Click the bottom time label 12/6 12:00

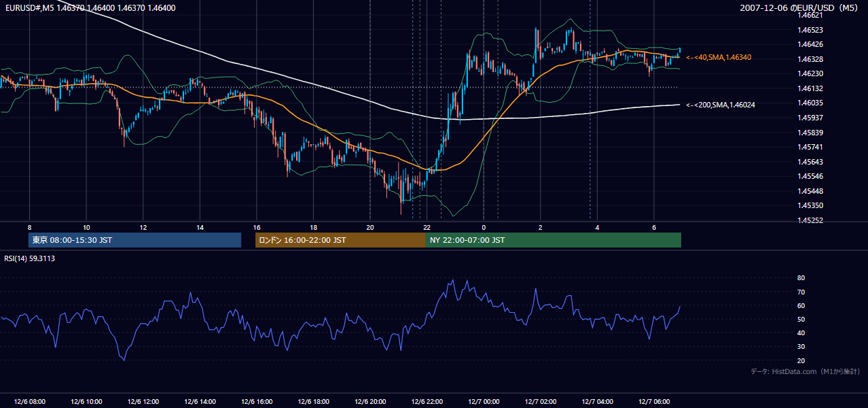coord(143,402)
